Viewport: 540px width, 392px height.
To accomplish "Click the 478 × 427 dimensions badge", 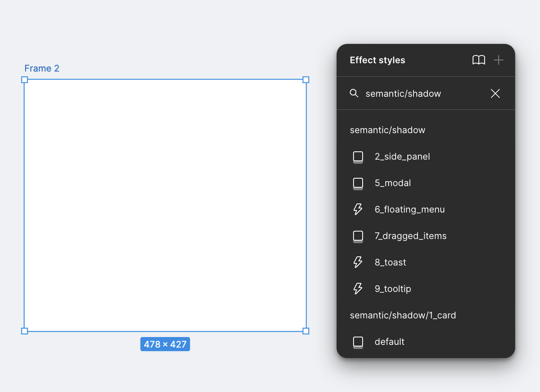I will [165, 344].
